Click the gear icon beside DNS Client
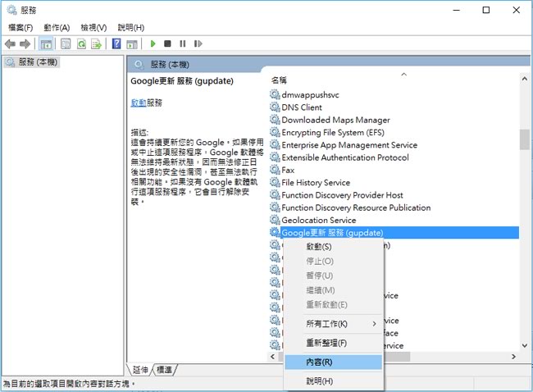 tap(275, 107)
